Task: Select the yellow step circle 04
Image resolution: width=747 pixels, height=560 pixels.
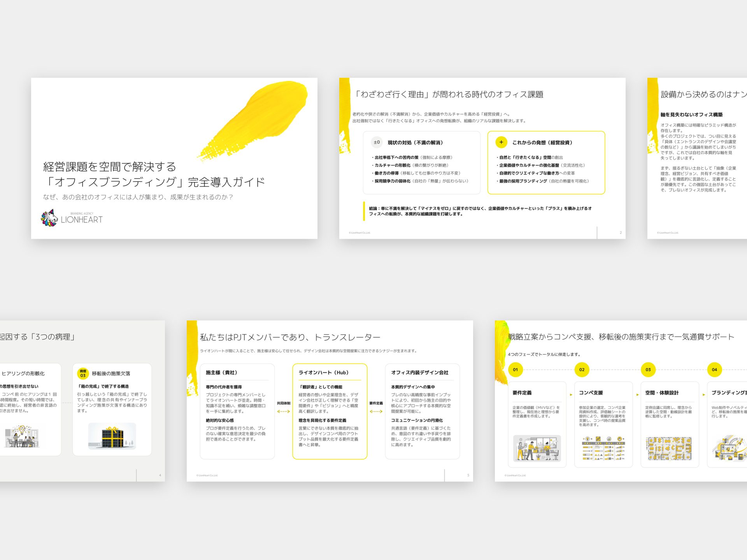Action: click(x=714, y=369)
